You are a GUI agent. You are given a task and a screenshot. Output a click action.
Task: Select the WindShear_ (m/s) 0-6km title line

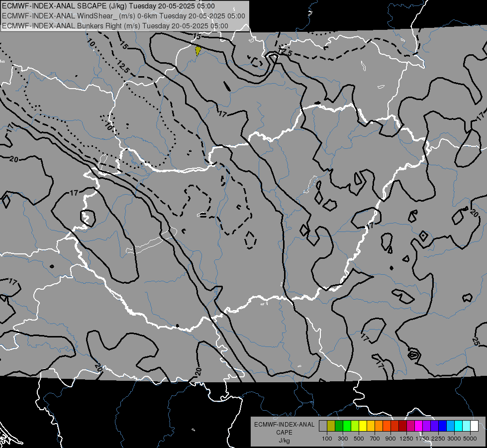click(x=123, y=16)
